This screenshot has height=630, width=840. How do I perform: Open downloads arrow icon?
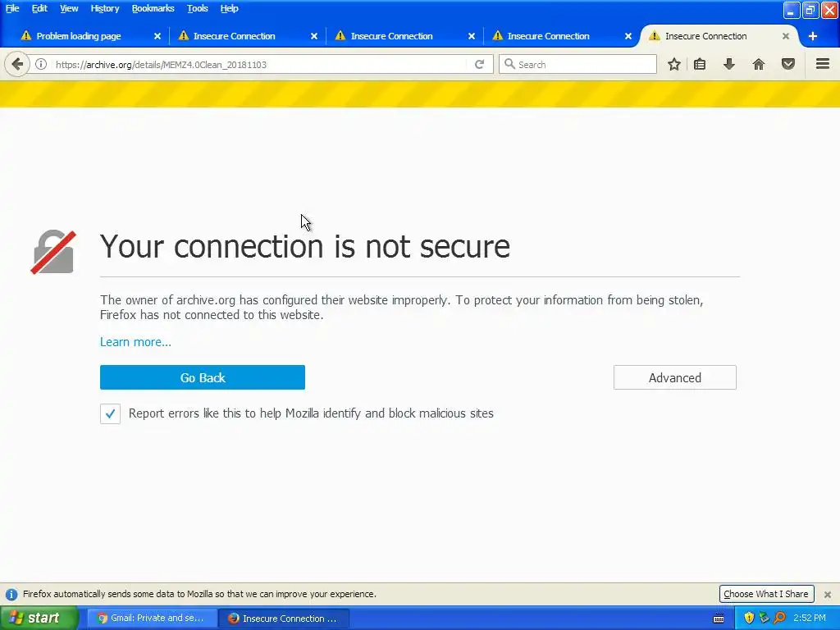pyautogui.click(x=728, y=64)
